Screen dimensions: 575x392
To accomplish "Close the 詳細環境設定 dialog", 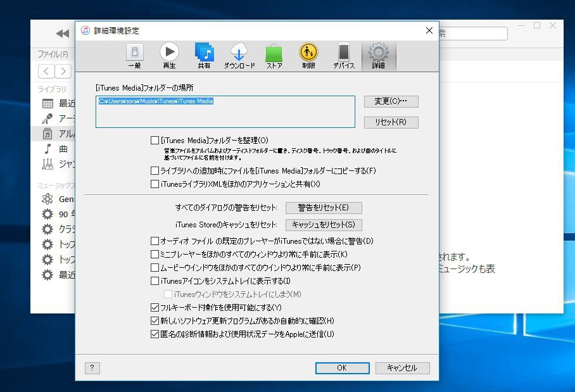I will [x=429, y=30].
